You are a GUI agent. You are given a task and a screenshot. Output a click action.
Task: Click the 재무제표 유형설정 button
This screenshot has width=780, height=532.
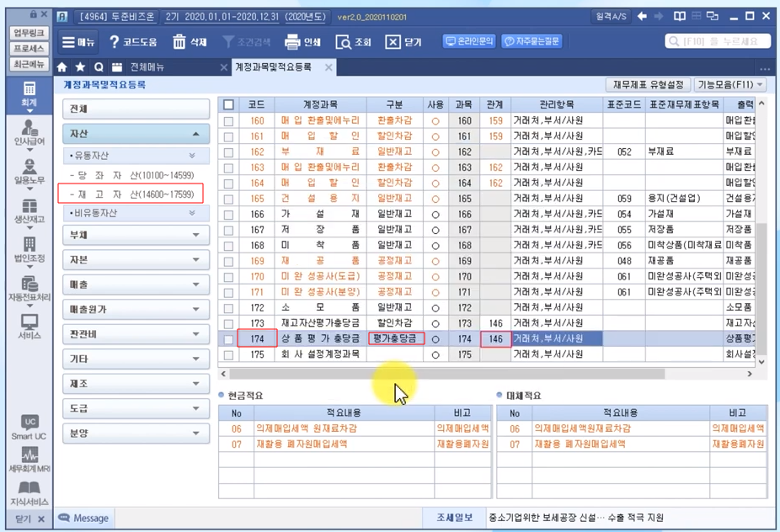pyautogui.click(x=646, y=85)
